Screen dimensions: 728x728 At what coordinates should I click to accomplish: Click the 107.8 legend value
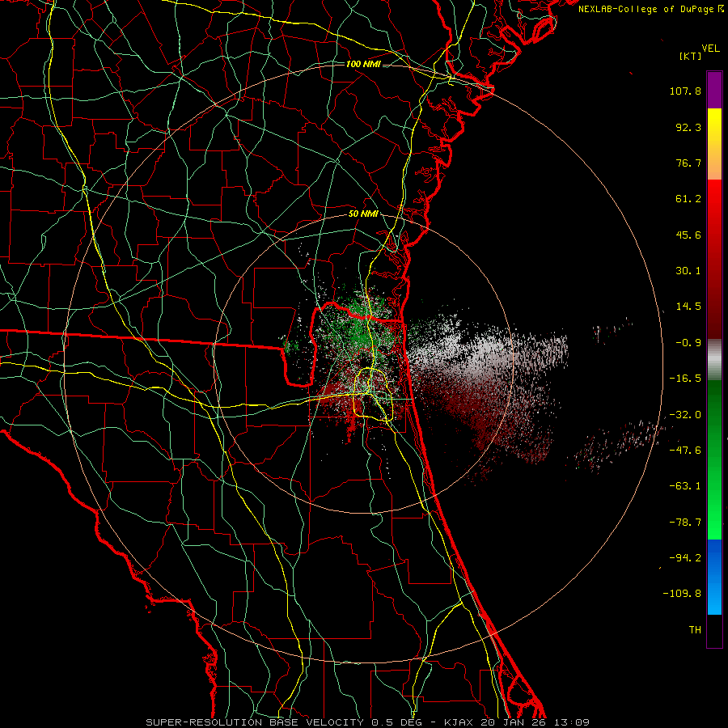685,91
